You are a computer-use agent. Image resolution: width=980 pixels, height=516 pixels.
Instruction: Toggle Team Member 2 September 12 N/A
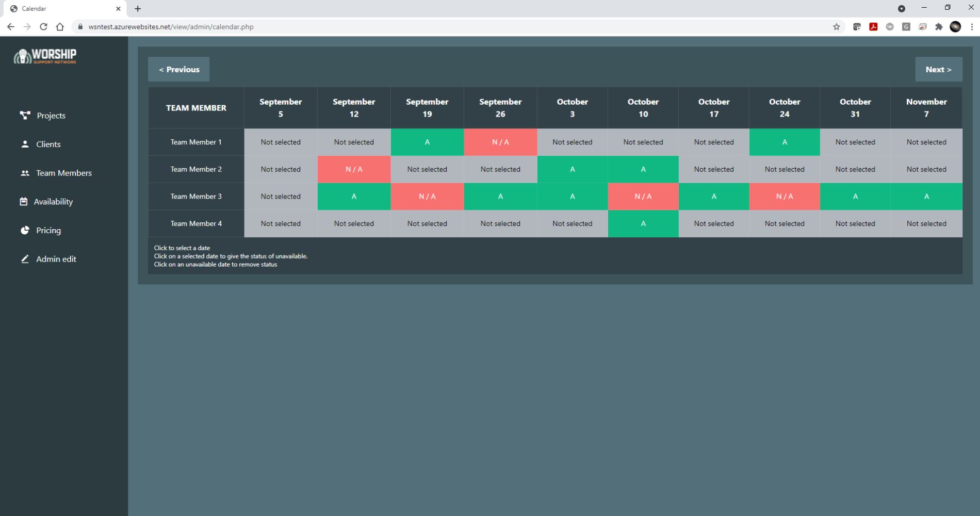click(354, 169)
